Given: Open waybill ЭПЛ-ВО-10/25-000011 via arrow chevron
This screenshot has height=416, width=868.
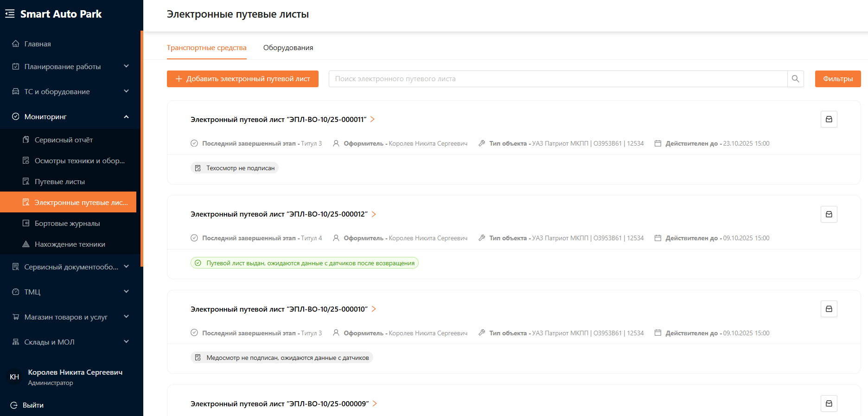Looking at the screenshot, I should (372, 120).
